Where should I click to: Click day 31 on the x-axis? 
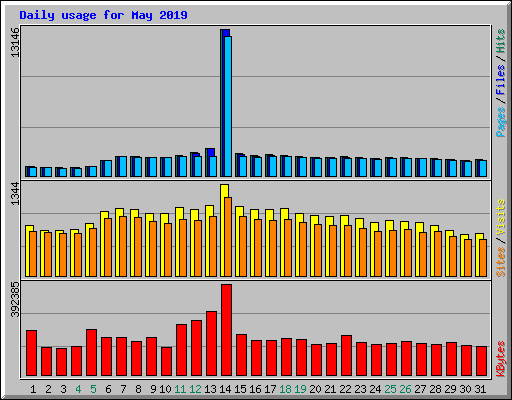(x=480, y=389)
